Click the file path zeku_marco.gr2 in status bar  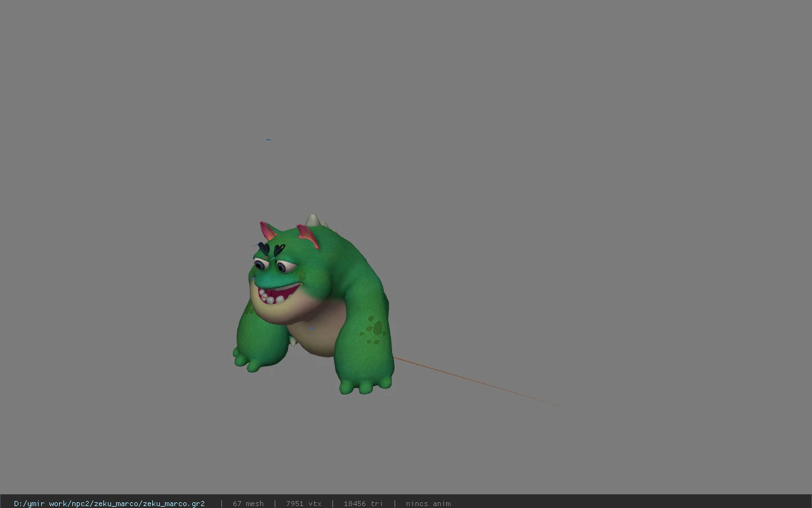coord(109,504)
